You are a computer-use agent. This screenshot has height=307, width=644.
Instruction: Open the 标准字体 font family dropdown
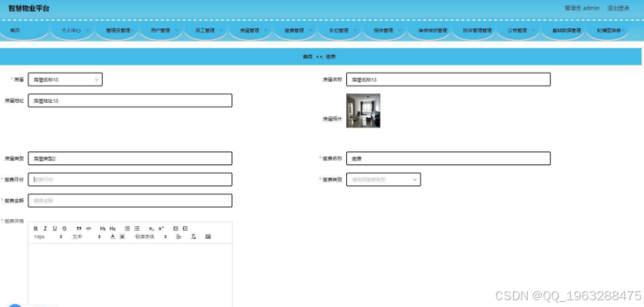(x=151, y=237)
